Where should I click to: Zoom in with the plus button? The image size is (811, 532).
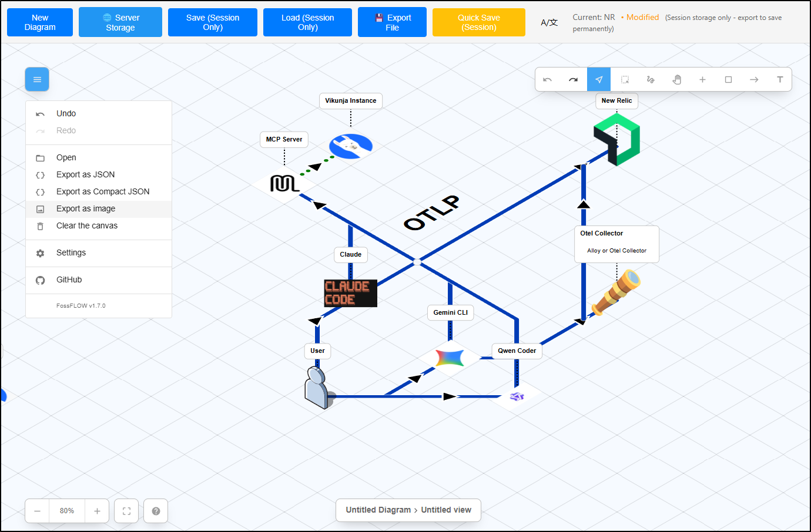(97, 511)
